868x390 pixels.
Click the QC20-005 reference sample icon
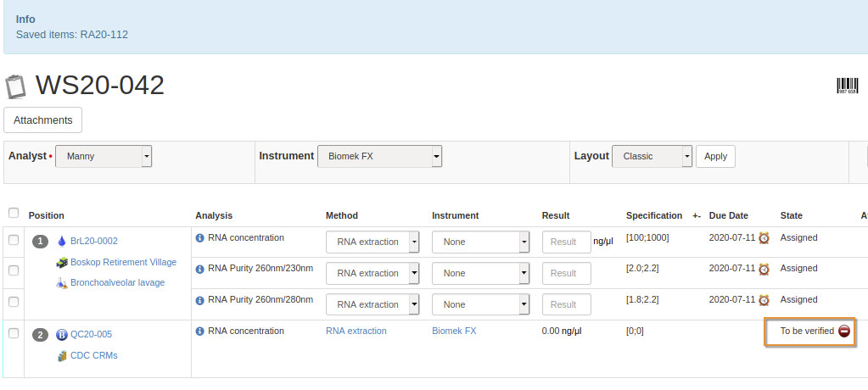(x=61, y=335)
